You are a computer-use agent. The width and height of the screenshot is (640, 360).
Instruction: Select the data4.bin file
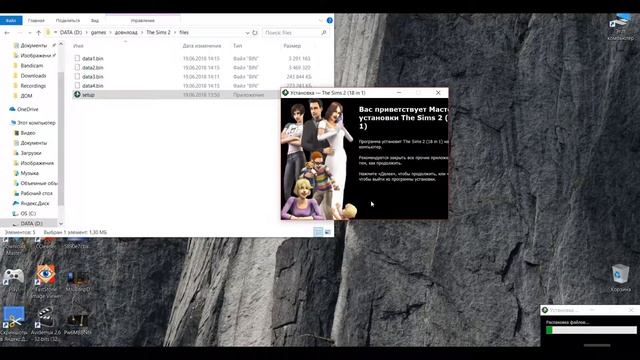pyautogui.click(x=93, y=86)
